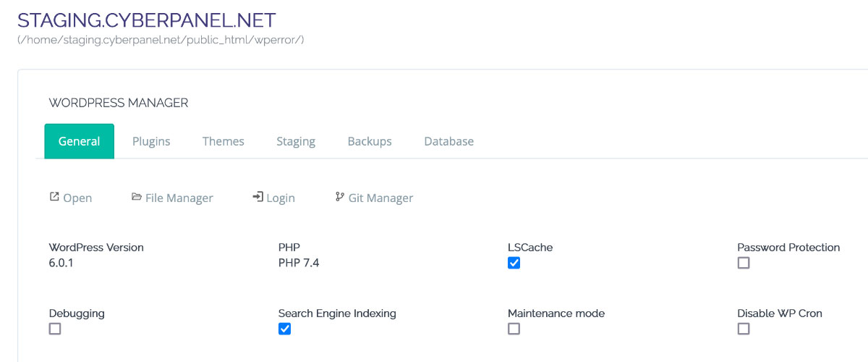Click the LSCache label
Viewport: 868px width, 362px height.
pyautogui.click(x=530, y=247)
